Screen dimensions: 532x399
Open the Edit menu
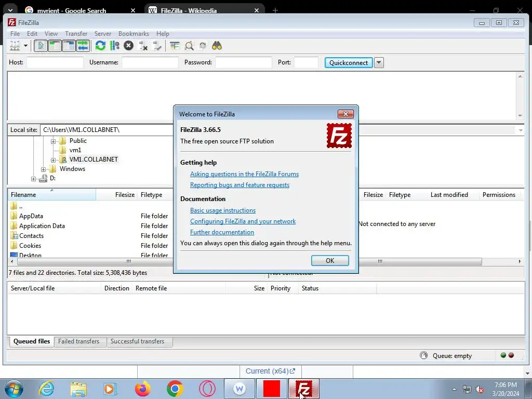[x=32, y=34]
